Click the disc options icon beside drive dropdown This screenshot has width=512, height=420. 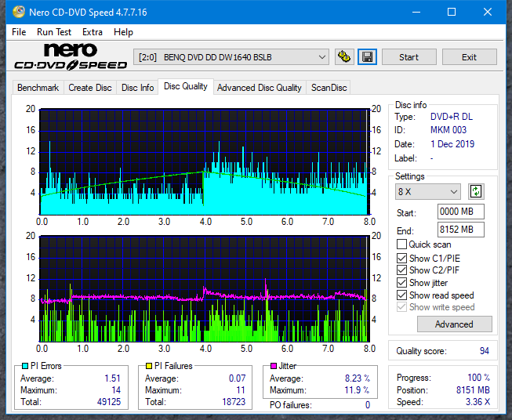pyautogui.click(x=343, y=57)
